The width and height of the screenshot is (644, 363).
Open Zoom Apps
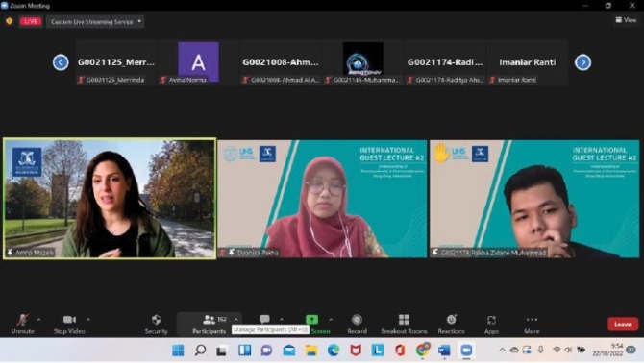tap(491, 324)
